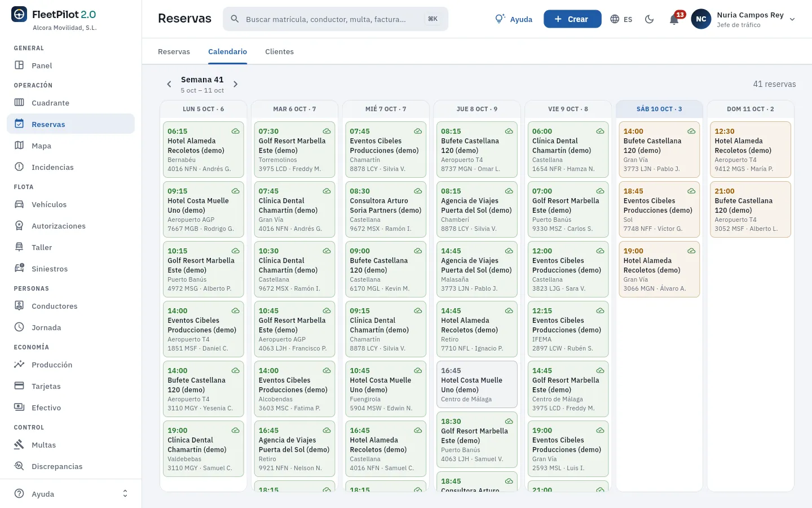The image size is (812, 508).
Task: Toggle dark mode moon icon
Action: tap(650, 19)
